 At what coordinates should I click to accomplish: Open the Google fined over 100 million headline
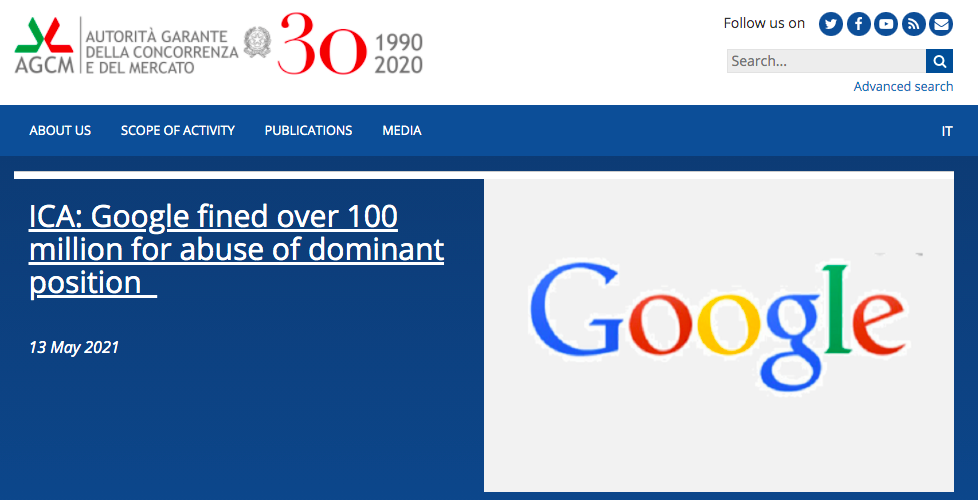236,251
